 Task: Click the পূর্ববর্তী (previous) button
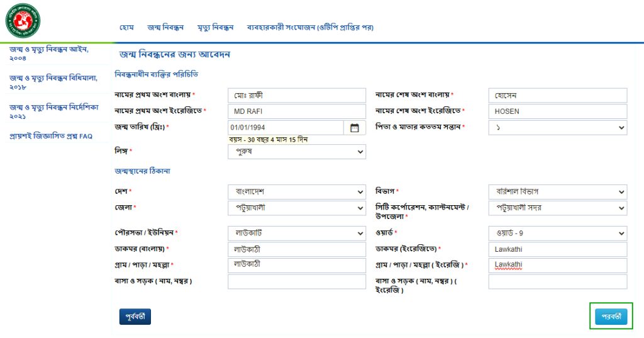pos(135,317)
